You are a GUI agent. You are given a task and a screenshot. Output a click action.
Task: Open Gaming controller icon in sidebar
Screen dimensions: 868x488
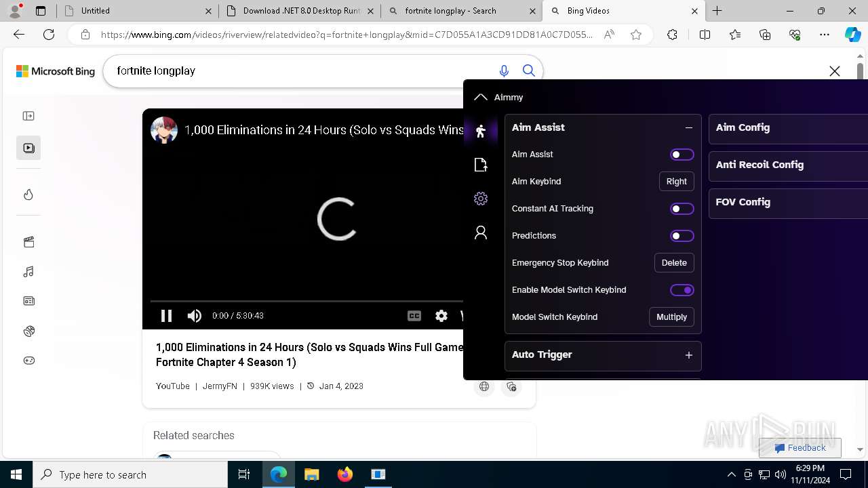pos(28,361)
